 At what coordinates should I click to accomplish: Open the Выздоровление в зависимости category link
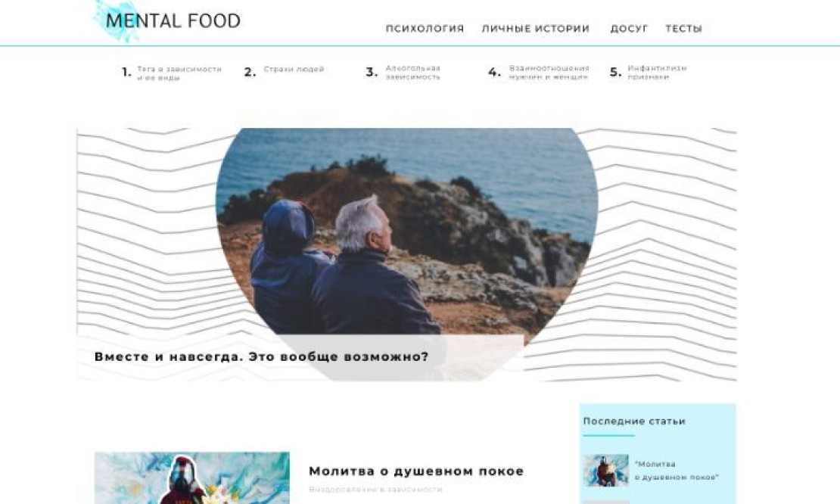point(375,490)
